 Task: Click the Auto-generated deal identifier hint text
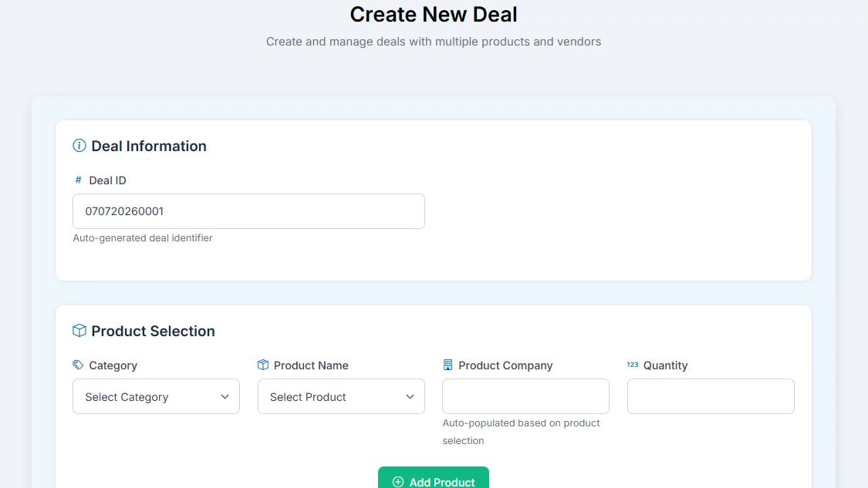(143, 238)
